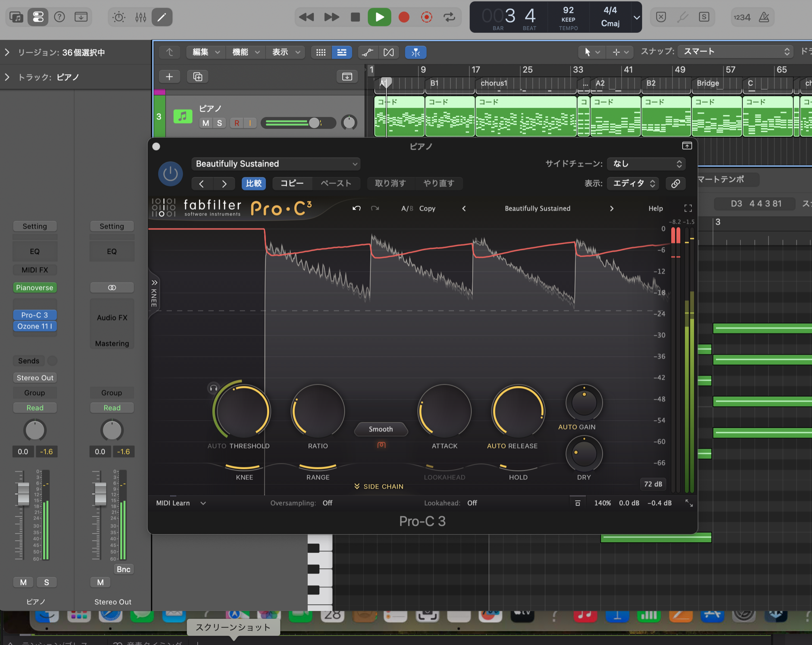Adjust the RATIO knob

point(318,411)
